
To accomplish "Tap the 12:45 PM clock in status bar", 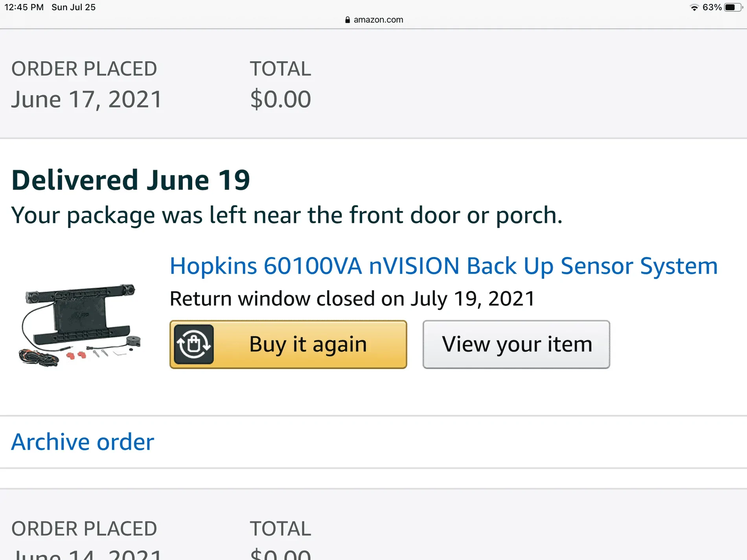I will (x=24, y=7).
